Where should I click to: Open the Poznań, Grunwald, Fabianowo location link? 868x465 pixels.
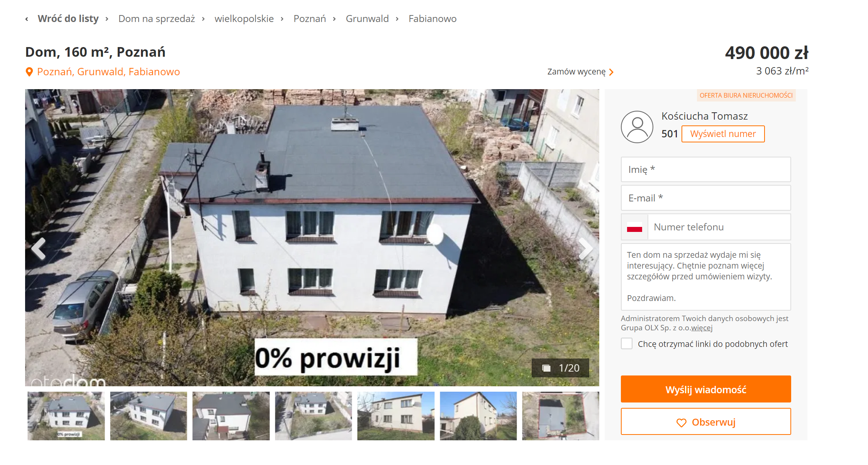click(x=108, y=72)
